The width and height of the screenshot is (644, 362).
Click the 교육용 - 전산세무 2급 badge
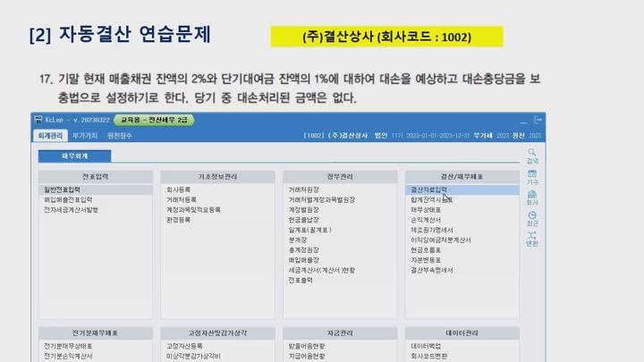pyautogui.click(x=154, y=120)
